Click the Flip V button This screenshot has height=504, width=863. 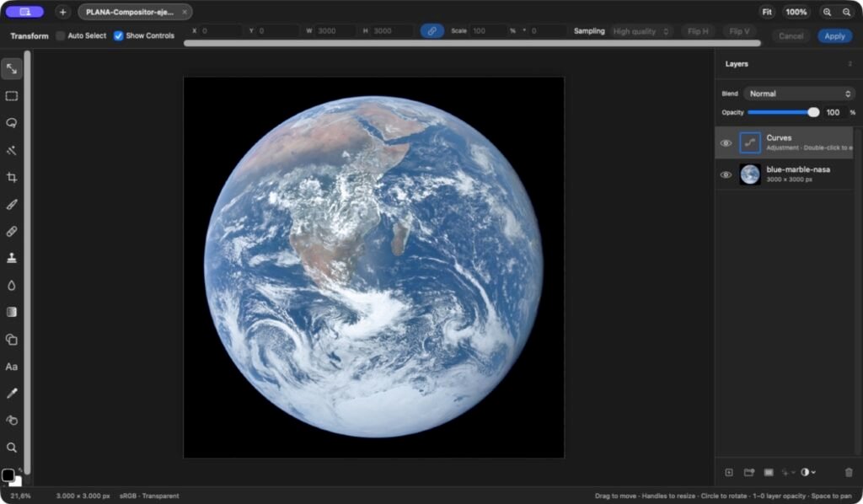[x=739, y=31]
